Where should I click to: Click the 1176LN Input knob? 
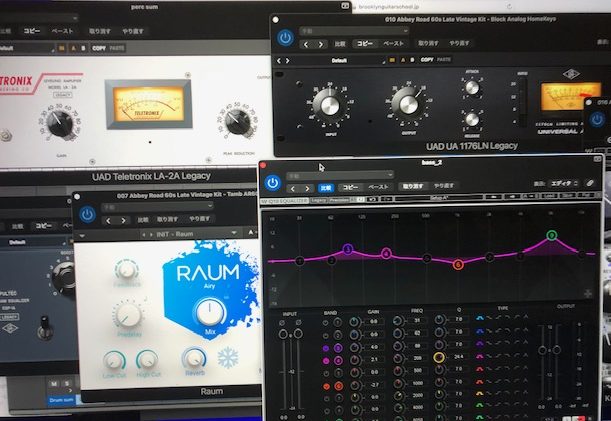329,103
